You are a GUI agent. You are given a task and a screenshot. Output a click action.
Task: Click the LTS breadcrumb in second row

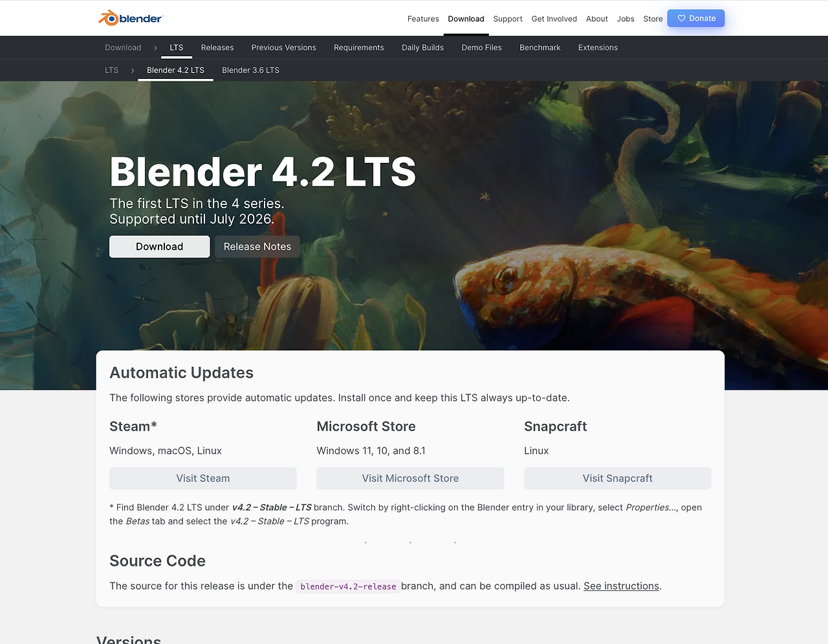(x=112, y=70)
